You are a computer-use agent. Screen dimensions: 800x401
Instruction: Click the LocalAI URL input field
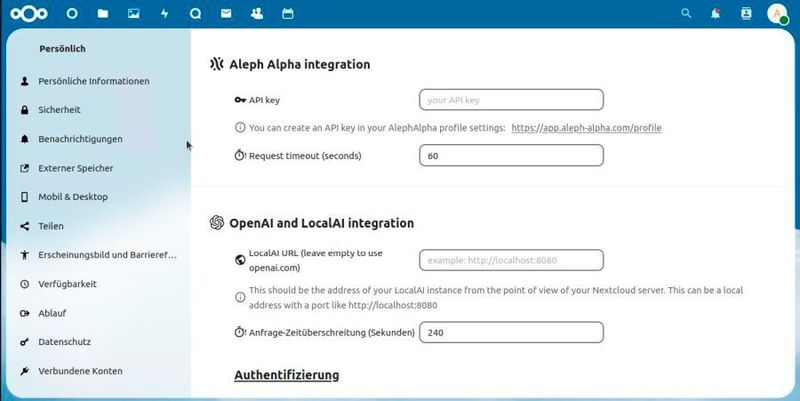coord(511,260)
